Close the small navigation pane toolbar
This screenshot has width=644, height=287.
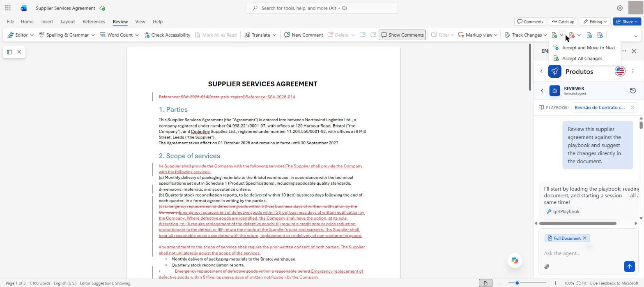(x=19, y=52)
